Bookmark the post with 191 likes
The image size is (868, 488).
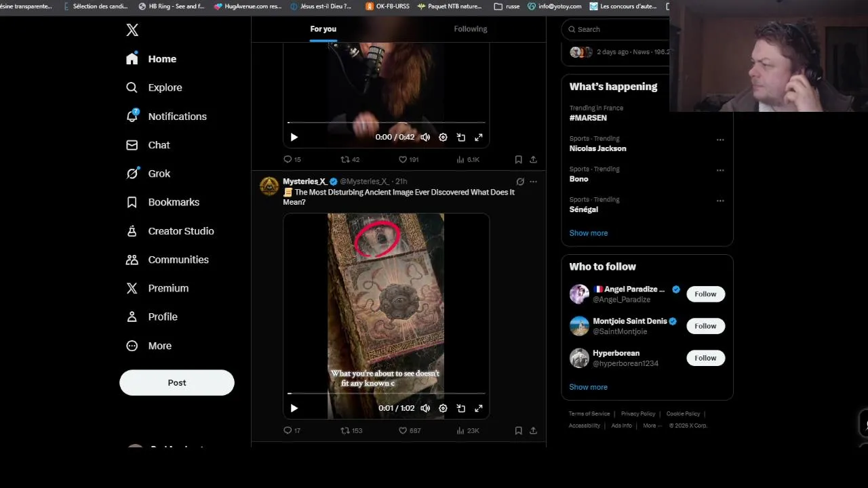pyautogui.click(x=518, y=159)
